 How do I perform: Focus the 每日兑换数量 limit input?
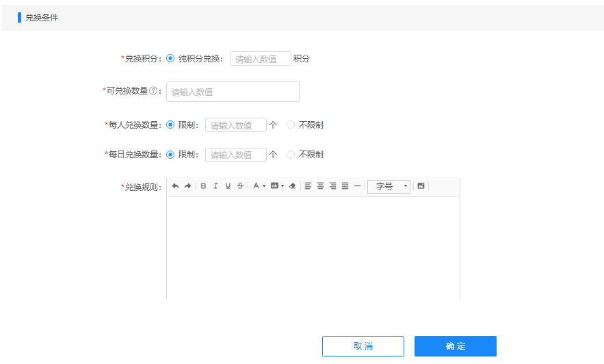tap(236, 155)
